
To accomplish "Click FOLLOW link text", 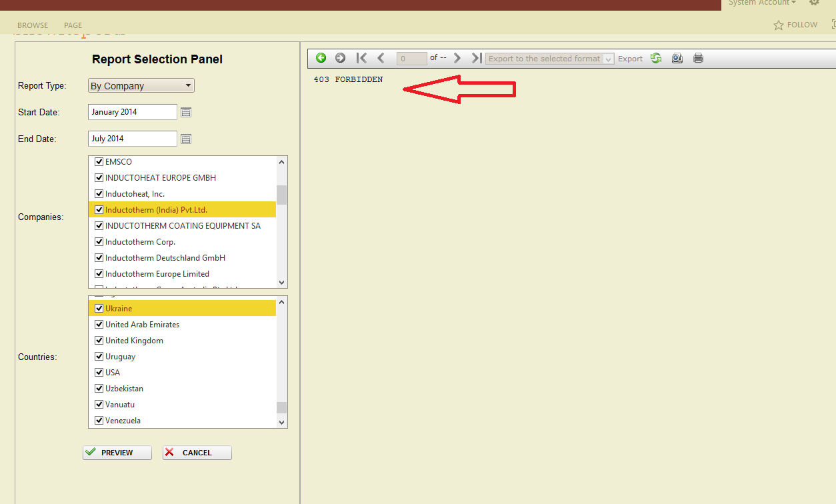I will (802, 25).
